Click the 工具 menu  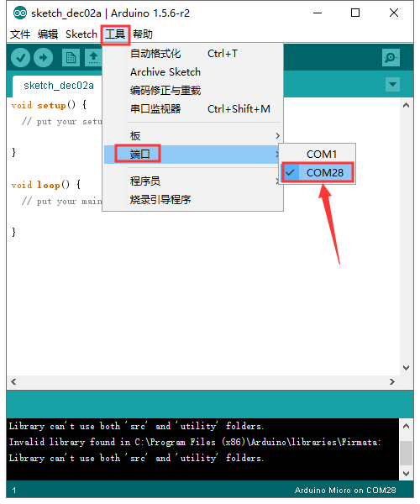coord(115,34)
